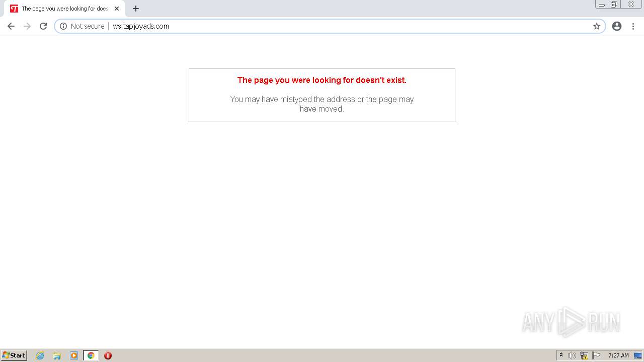Show hidden system tray icons

[x=561, y=355]
